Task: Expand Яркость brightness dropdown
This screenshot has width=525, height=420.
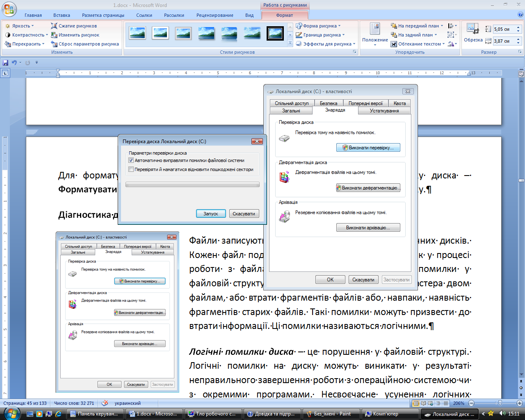Action: pyautogui.click(x=19, y=26)
